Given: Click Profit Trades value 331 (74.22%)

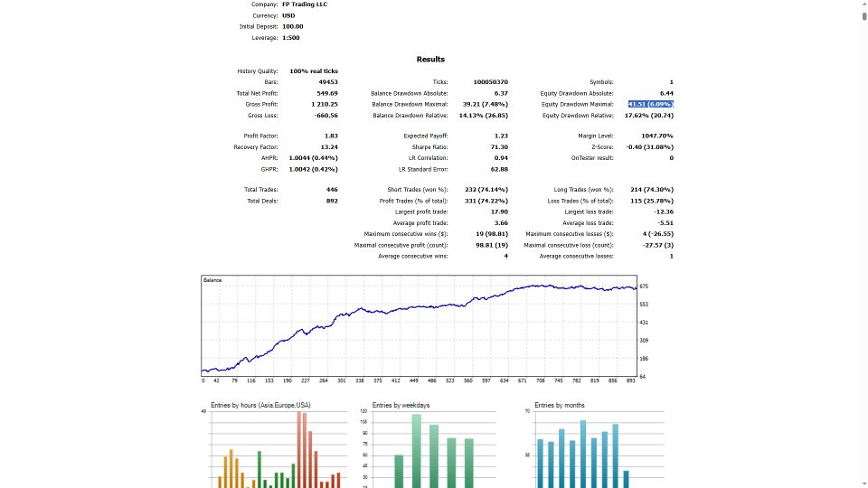Looking at the screenshot, I should 486,202.
